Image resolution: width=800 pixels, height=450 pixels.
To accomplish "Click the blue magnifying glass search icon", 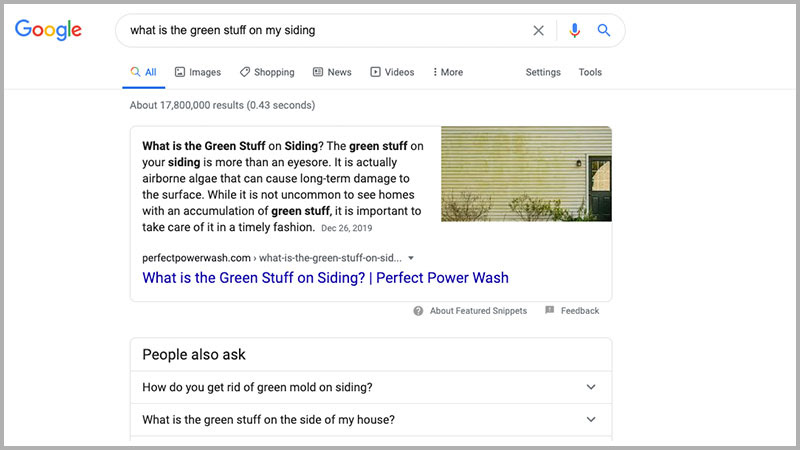I will (604, 31).
